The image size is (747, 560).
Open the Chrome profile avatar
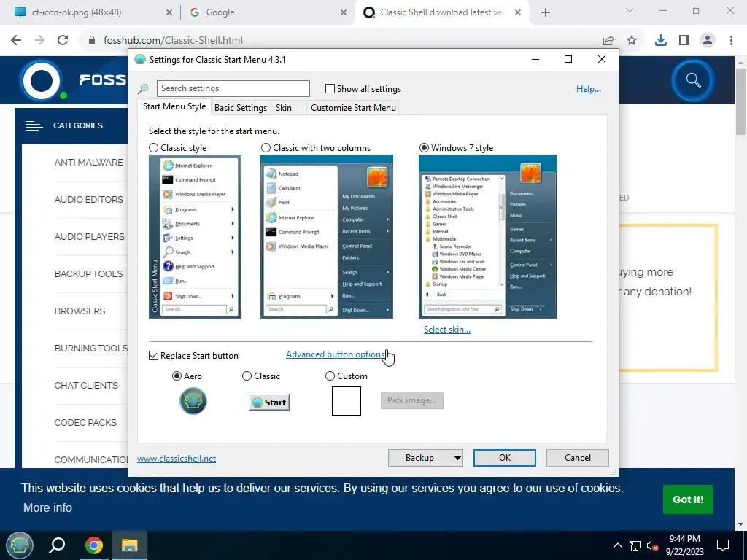point(708,41)
